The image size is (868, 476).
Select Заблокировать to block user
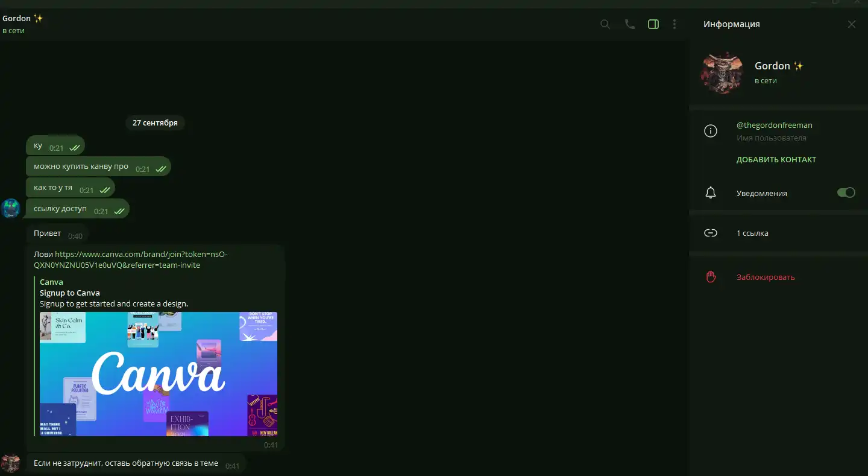(766, 278)
